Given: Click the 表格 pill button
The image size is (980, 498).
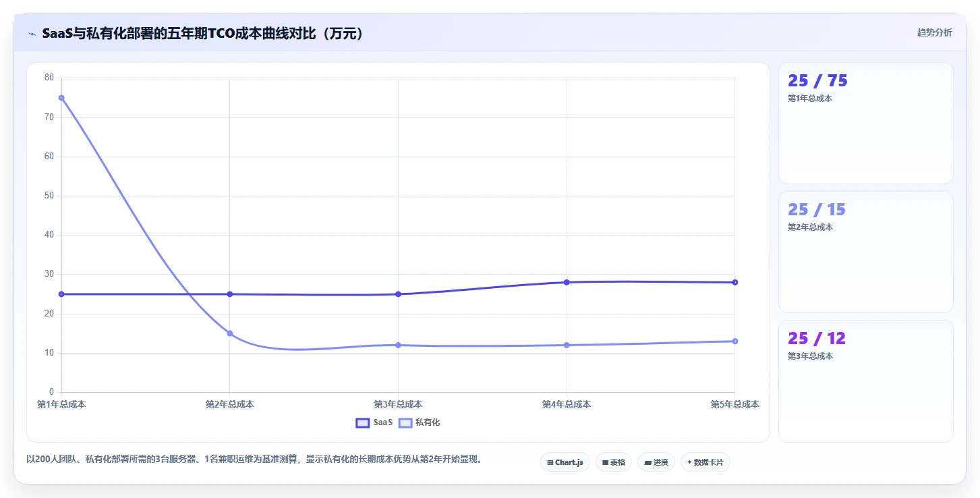Looking at the screenshot, I should (x=613, y=462).
